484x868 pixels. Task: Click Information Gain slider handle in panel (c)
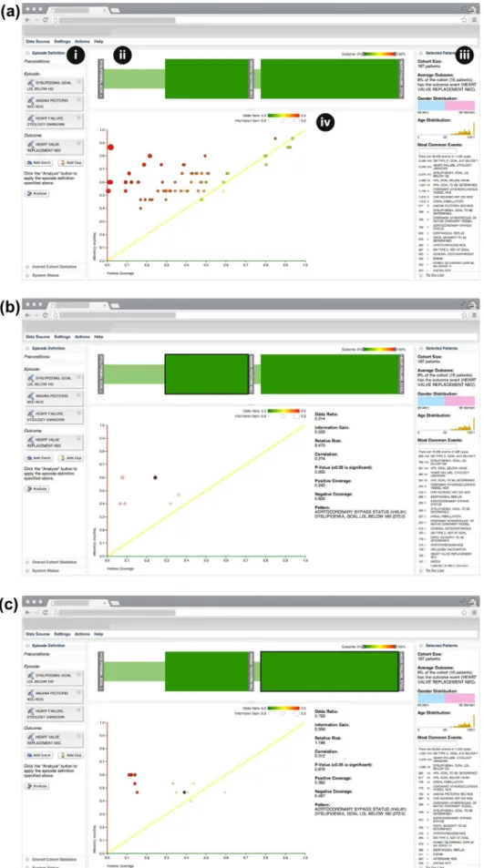tap(283, 713)
